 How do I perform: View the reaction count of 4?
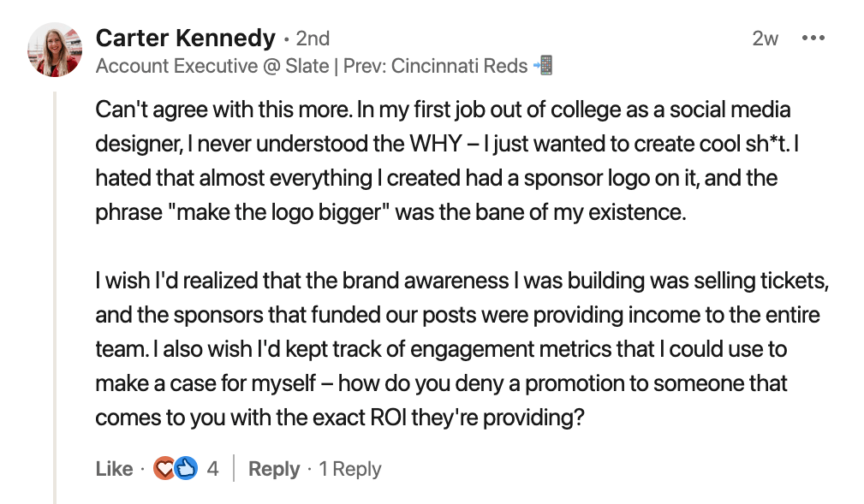tap(212, 469)
